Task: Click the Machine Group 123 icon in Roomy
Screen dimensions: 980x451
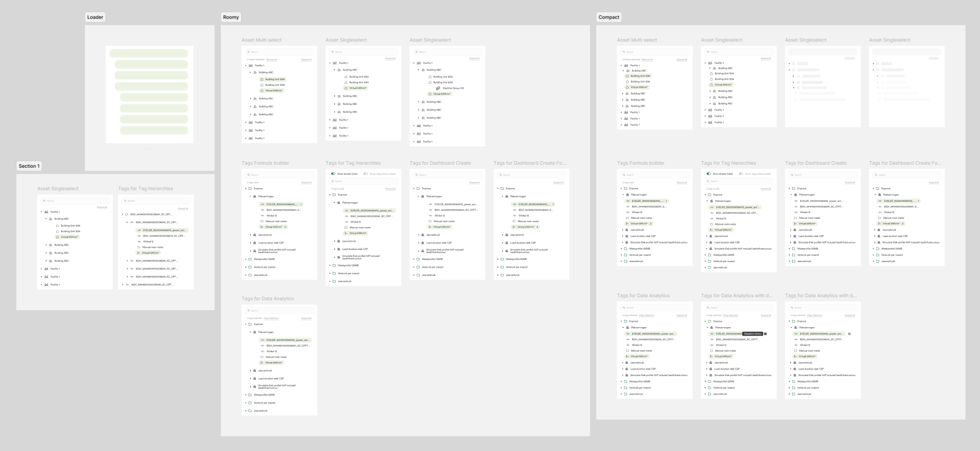Action: 438,88
